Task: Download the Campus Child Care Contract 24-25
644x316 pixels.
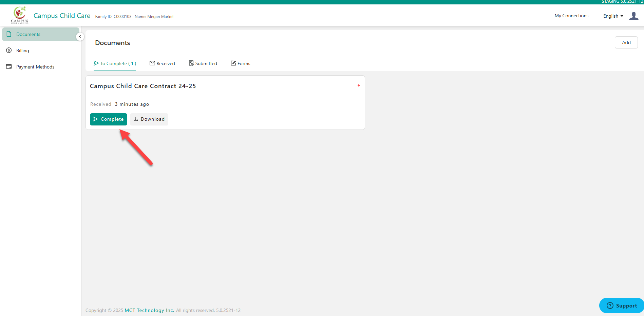Action: tap(149, 119)
